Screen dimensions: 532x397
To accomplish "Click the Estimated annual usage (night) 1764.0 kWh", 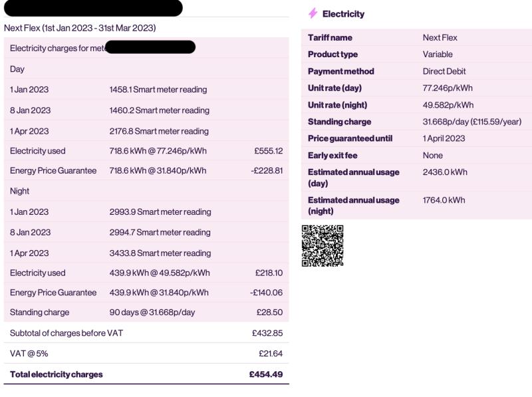I will tap(444, 200).
